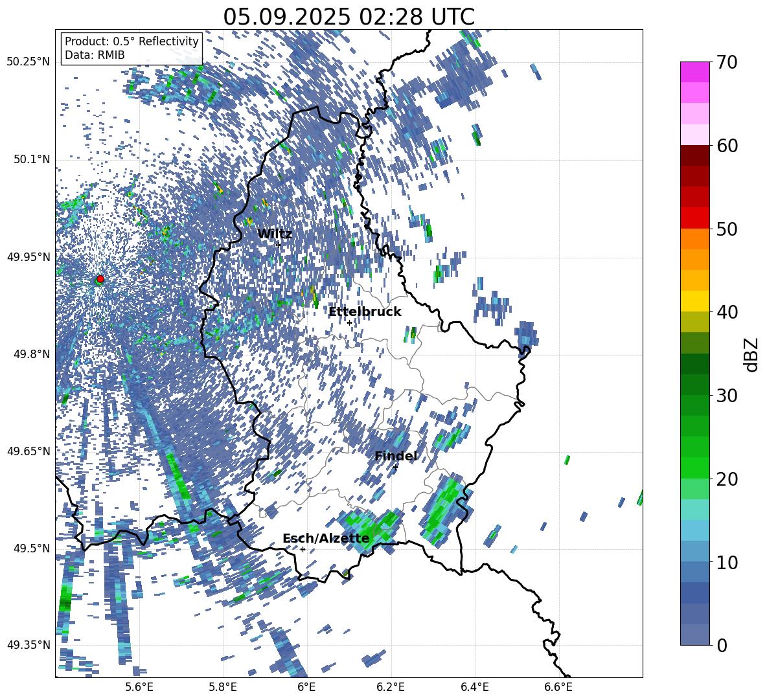Select the 'Ettelbruck' city label
The height and width of the screenshot is (700, 767).
(x=365, y=312)
